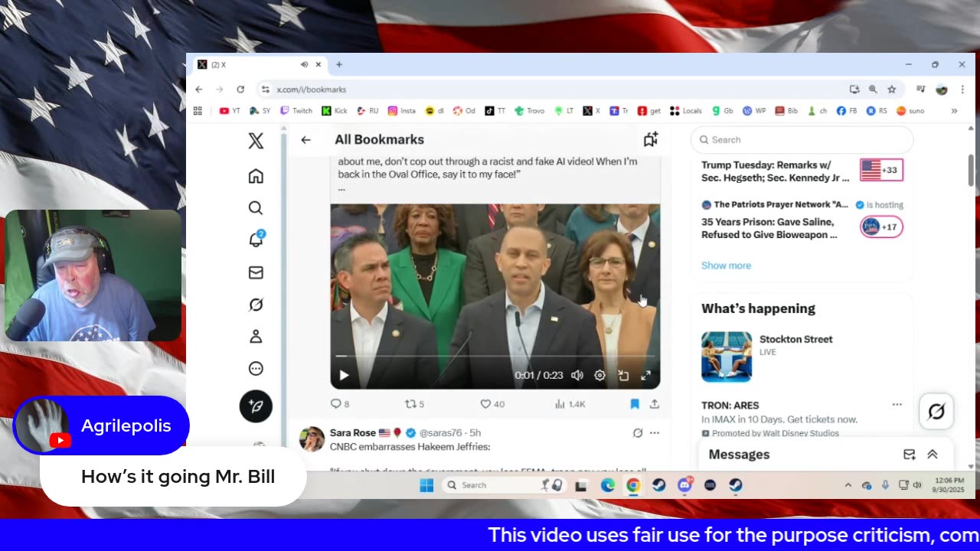Open Notifications bell in sidebar
Image resolution: width=980 pixels, height=551 pixels.
pos(256,240)
